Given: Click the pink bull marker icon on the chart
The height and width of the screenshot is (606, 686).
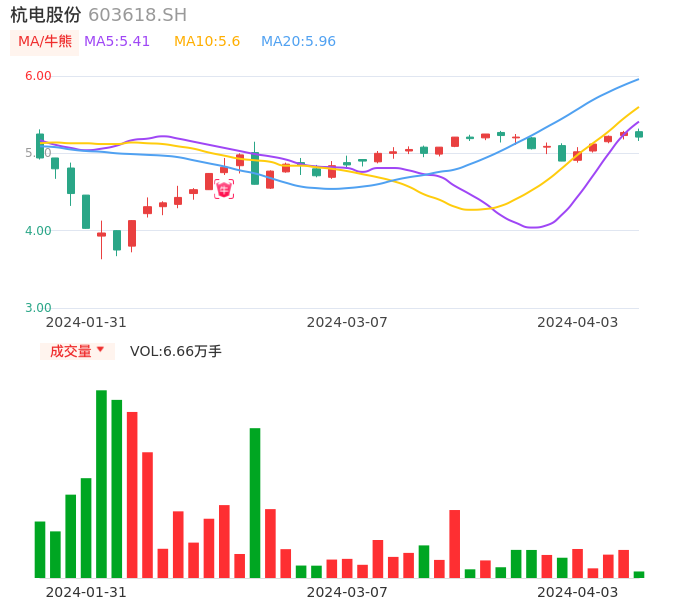Looking at the screenshot, I should tap(224, 189).
